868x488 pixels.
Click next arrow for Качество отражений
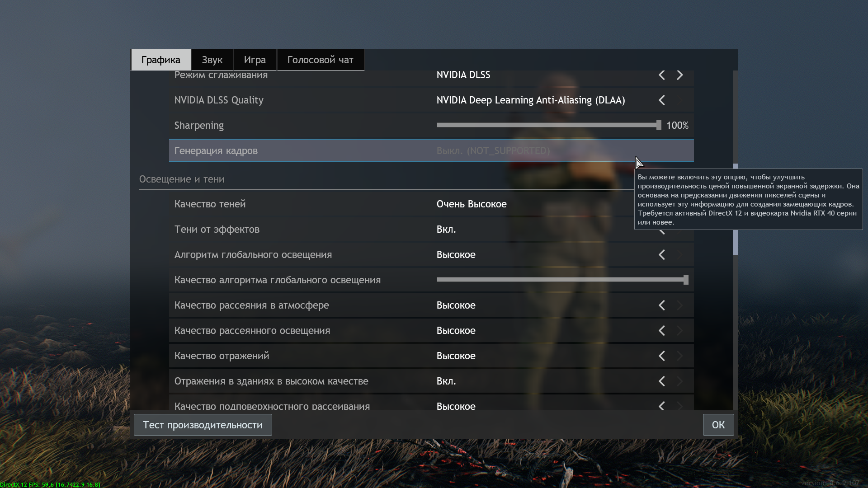coord(680,356)
